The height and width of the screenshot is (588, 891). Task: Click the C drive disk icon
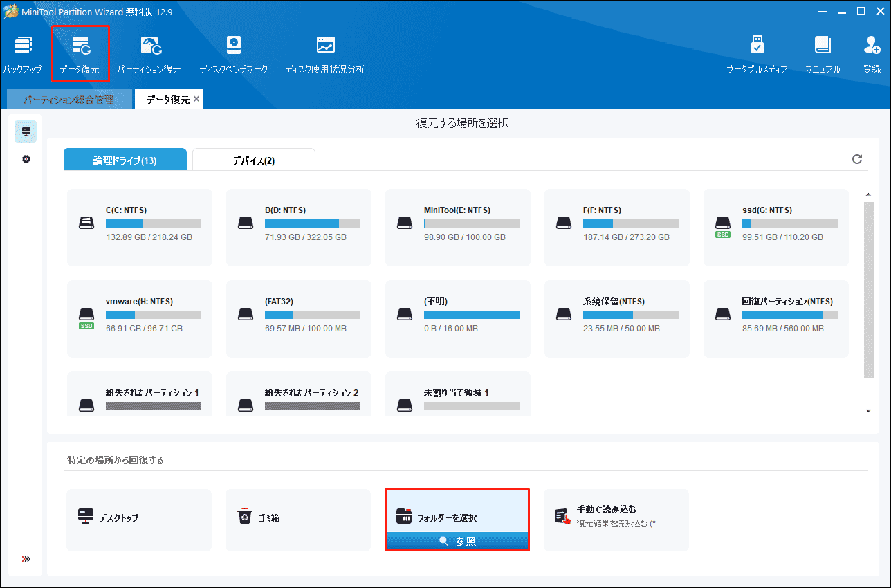click(86, 223)
